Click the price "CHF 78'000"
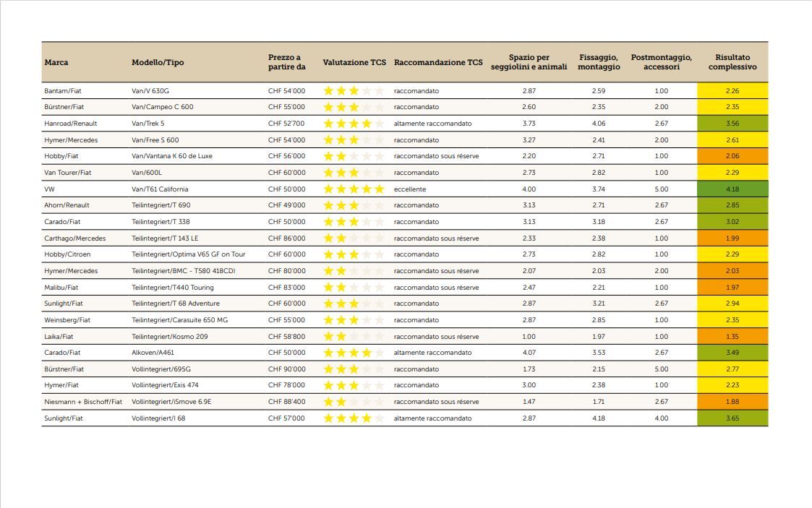812x508 pixels. [x=286, y=385]
